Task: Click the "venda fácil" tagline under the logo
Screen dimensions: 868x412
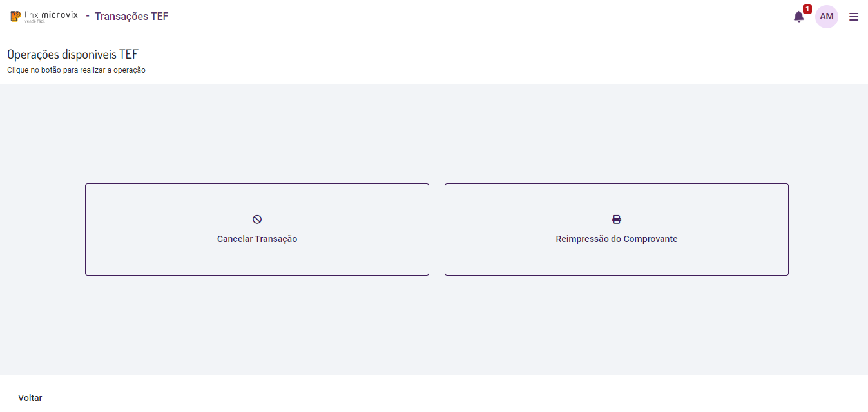Action: 45,21
